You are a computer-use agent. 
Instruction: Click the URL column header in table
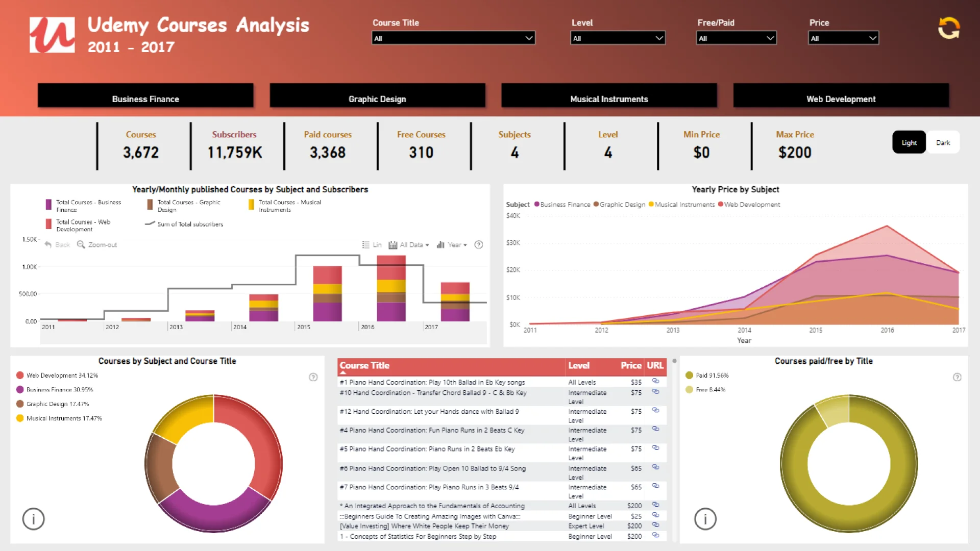[655, 365]
